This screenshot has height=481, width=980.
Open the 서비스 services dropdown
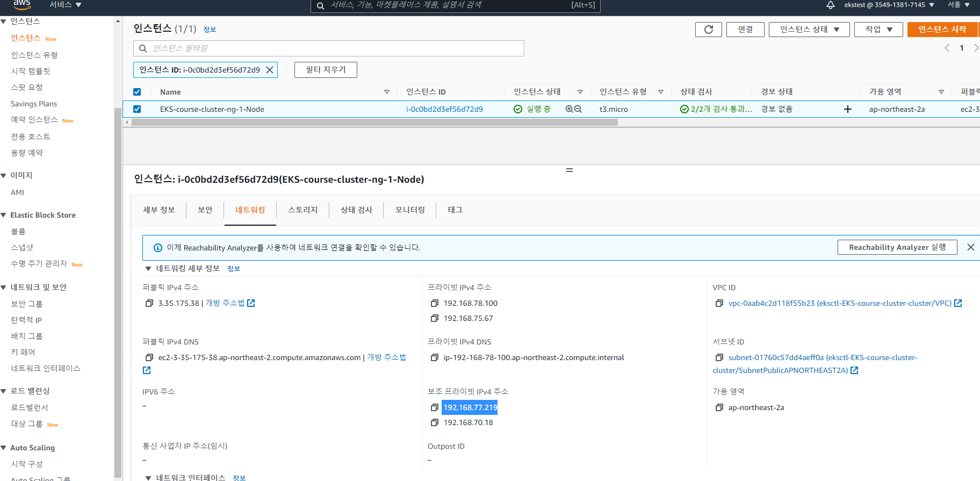tap(66, 5)
